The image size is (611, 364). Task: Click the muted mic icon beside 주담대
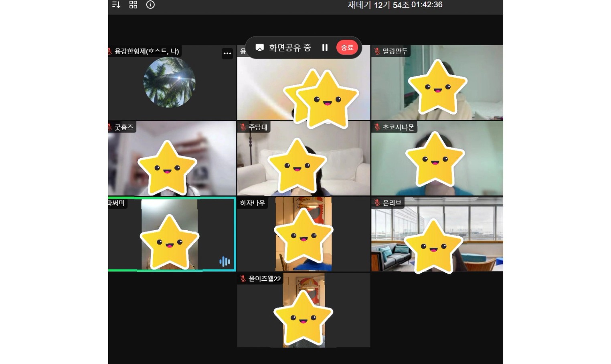point(243,127)
